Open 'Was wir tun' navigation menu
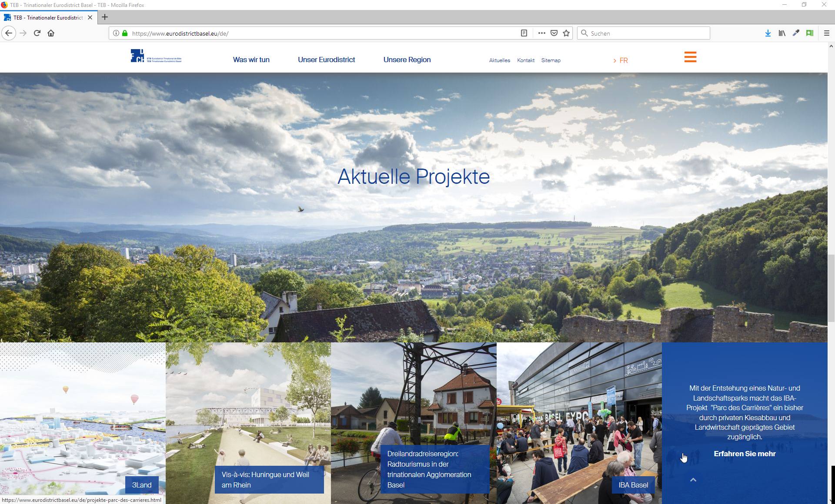Image resolution: width=835 pixels, height=504 pixels. (x=251, y=60)
